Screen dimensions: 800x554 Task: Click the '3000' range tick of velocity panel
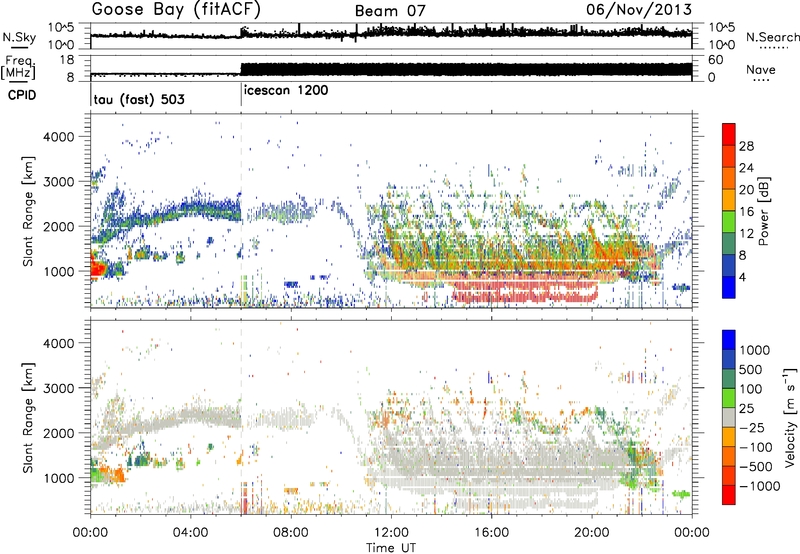pyautogui.click(x=58, y=388)
